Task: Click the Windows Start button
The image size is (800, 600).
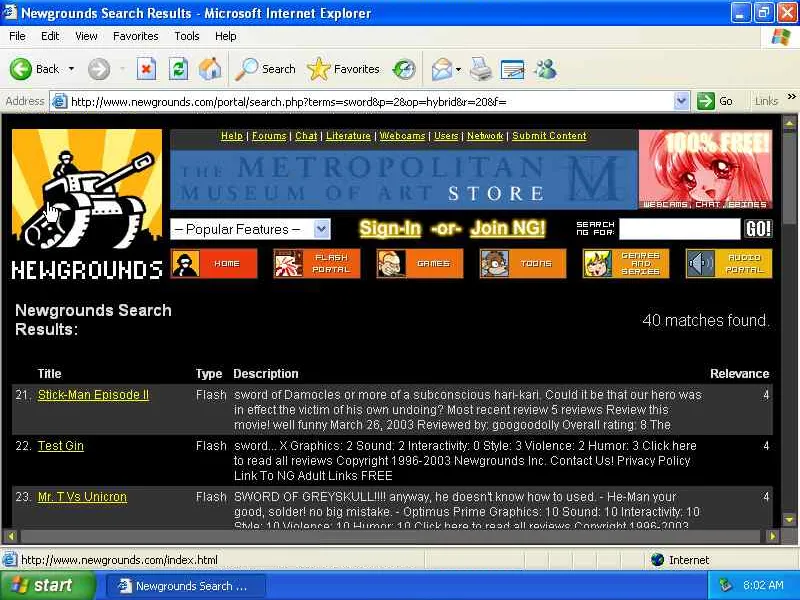Action: pos(47,585)
